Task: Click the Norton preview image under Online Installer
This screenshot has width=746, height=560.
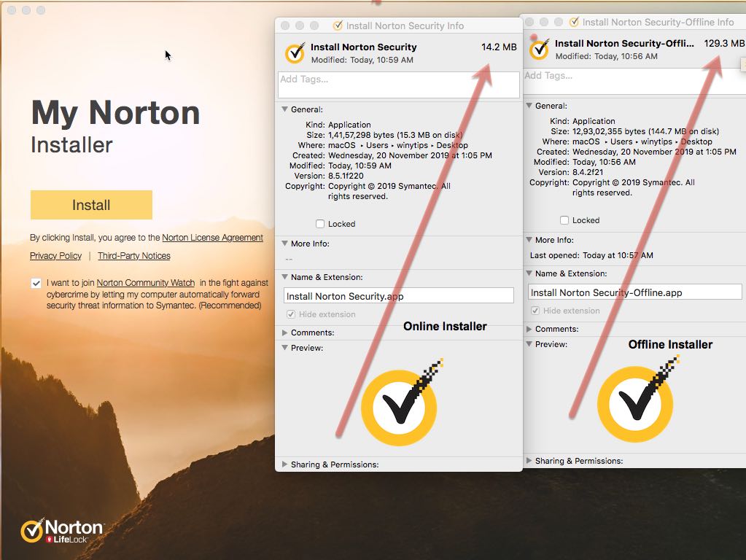Action: (401, 402)
